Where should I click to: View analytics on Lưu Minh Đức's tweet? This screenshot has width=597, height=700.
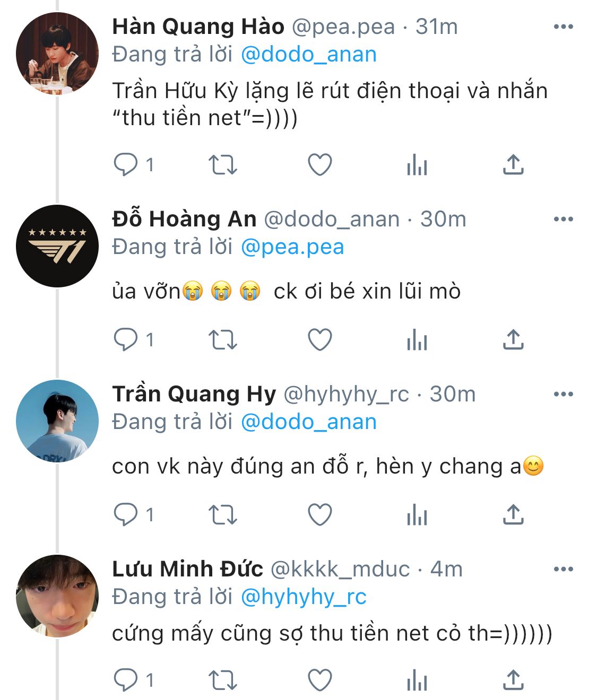tap(417, 681)
